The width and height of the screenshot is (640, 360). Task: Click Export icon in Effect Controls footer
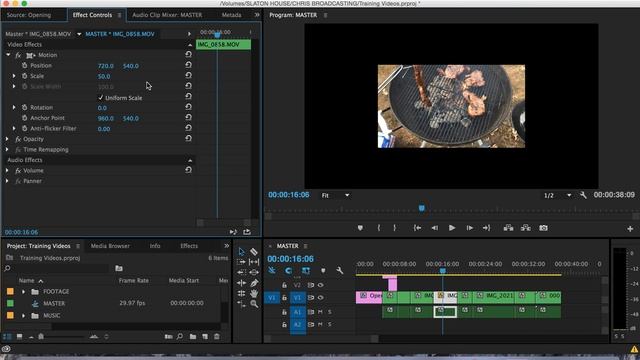click(247, 232)
